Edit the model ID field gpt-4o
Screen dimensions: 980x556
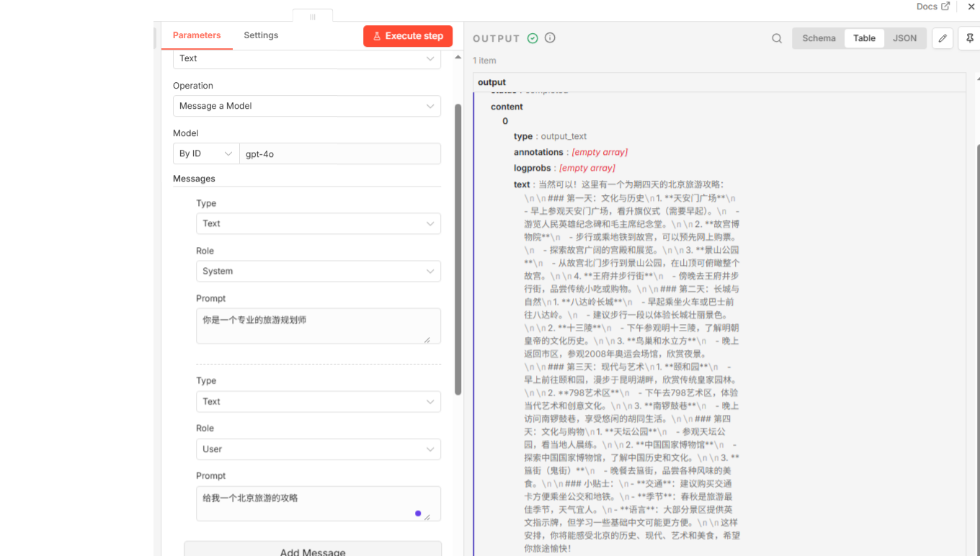coord(340,153)
